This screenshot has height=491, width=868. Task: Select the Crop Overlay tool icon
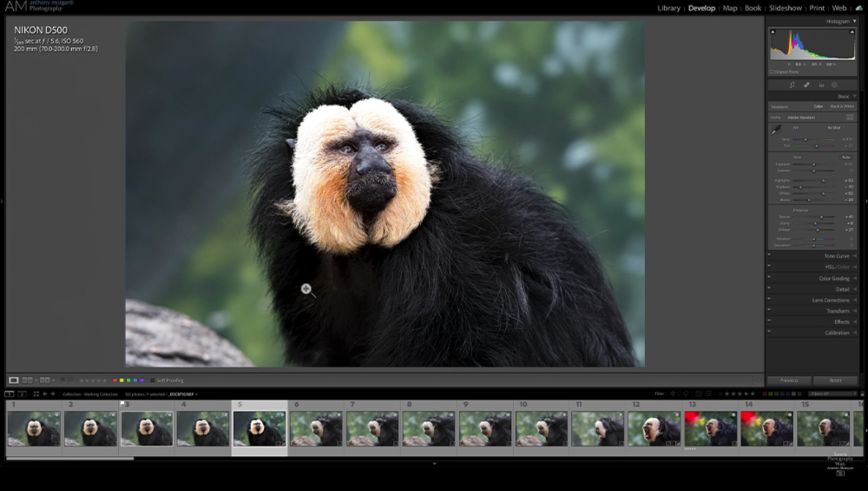click(x=792, y=85)
